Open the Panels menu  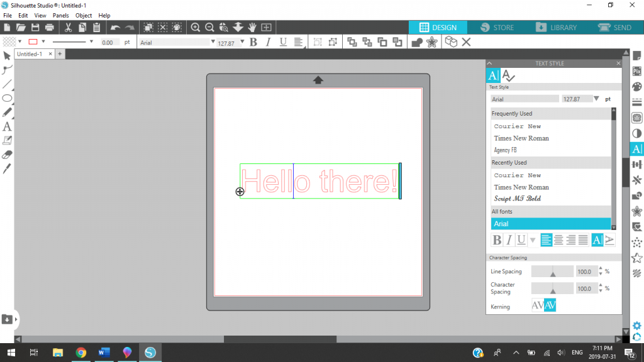60,16
